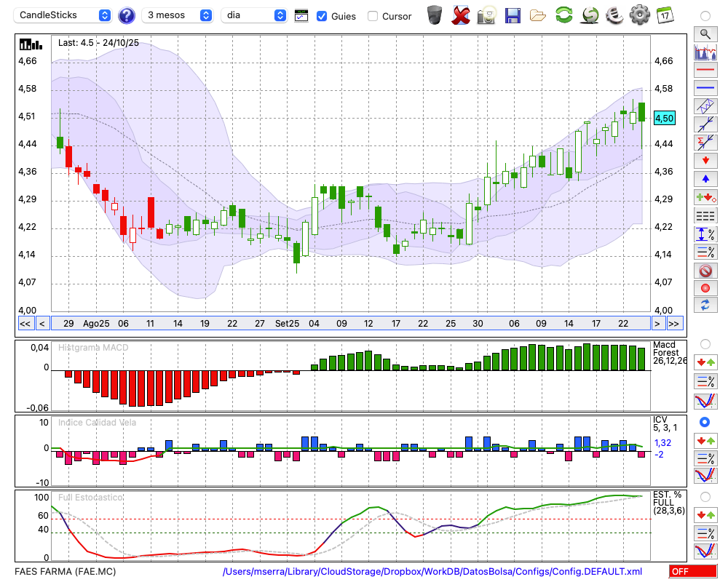Toggle the red OFF button
The image size is (728, 582).
point(693,571)
